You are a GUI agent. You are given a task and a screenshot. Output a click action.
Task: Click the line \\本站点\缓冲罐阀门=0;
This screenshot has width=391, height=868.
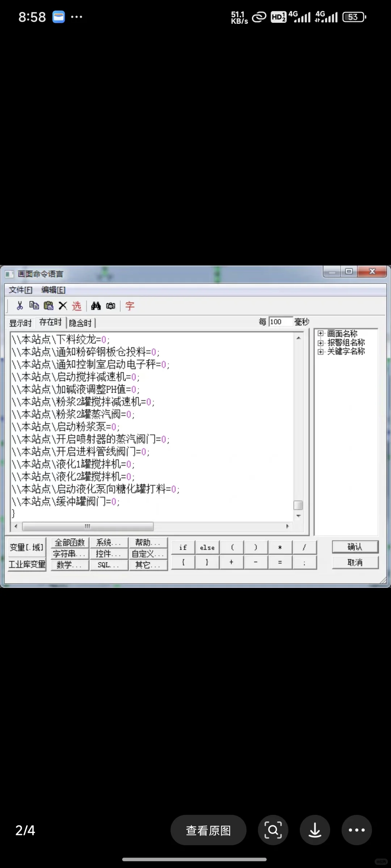[x=66, y=502]
